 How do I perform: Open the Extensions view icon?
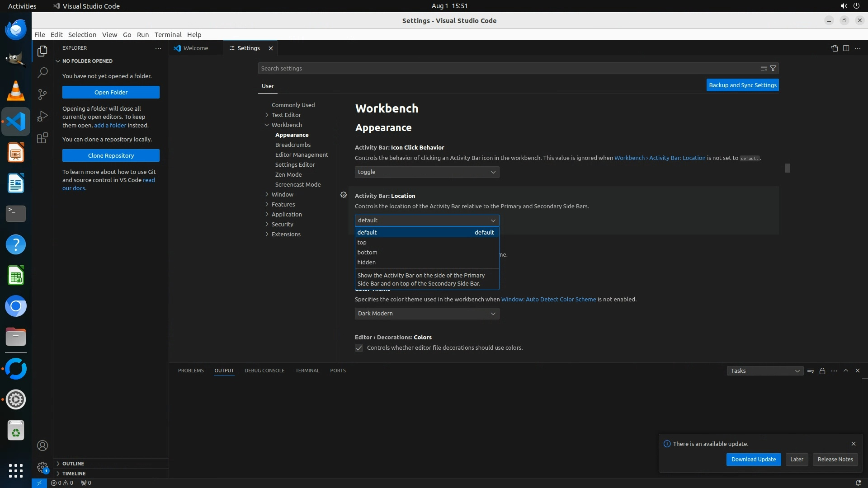click(x=42, y=138)
